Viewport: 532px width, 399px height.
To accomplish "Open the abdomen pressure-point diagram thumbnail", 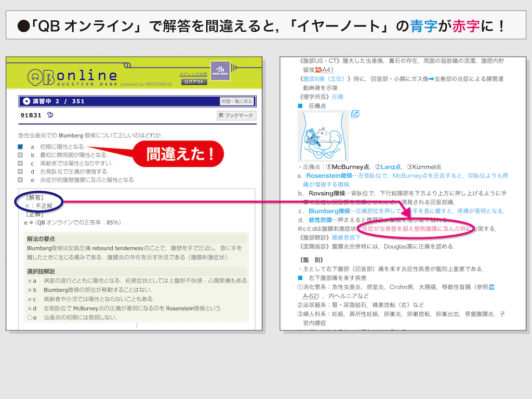I will coord(323,136).
